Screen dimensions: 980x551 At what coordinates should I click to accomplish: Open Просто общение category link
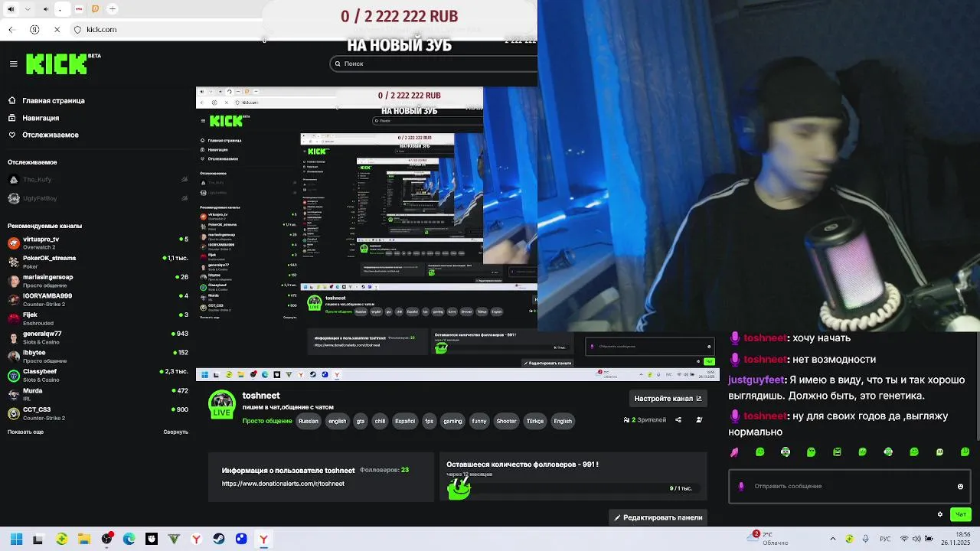click(267, 421)
